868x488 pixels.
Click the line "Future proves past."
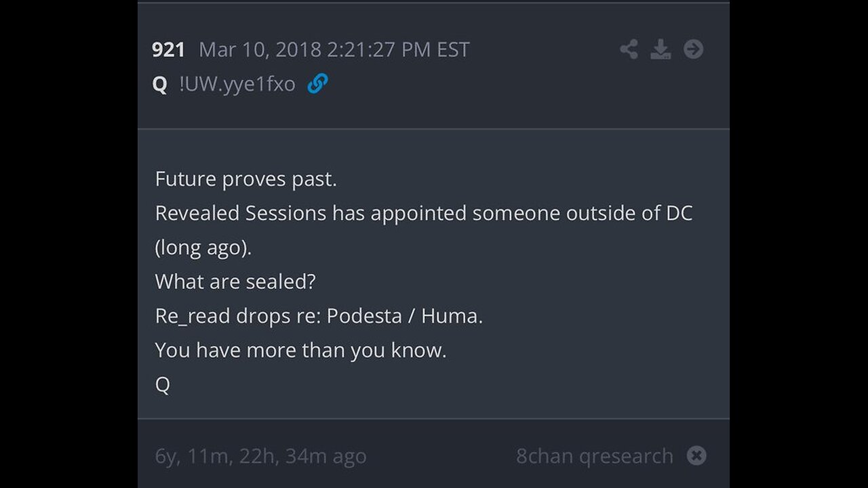pyautogui.click(x=246, y=179)
